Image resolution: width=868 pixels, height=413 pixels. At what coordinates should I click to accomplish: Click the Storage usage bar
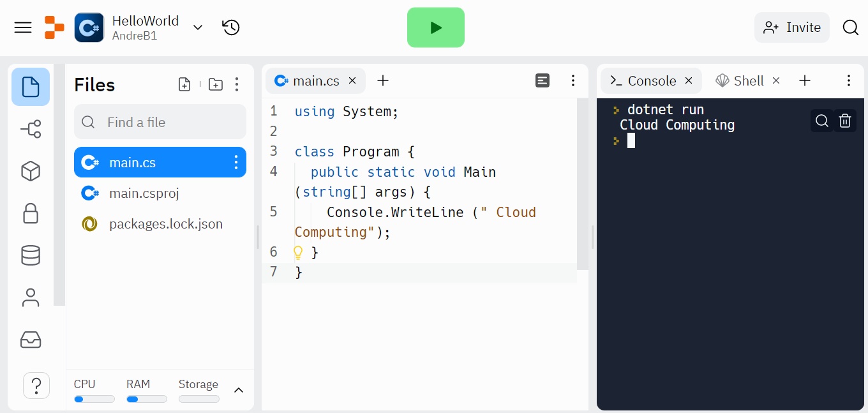click(x=199, y=399)
